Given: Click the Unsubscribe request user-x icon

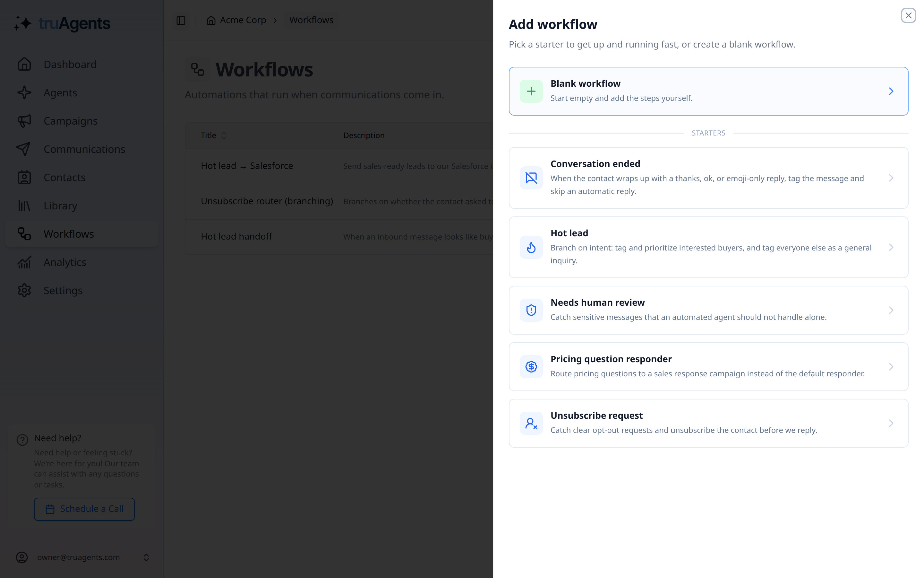Looking at the screenshot, I should (531, 423).
